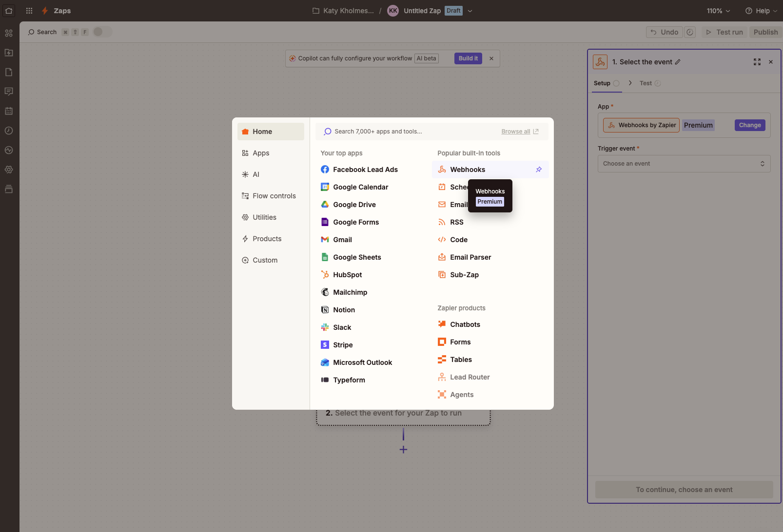
Task: Open Chatbots Zapier product
Action: [490, 324]
